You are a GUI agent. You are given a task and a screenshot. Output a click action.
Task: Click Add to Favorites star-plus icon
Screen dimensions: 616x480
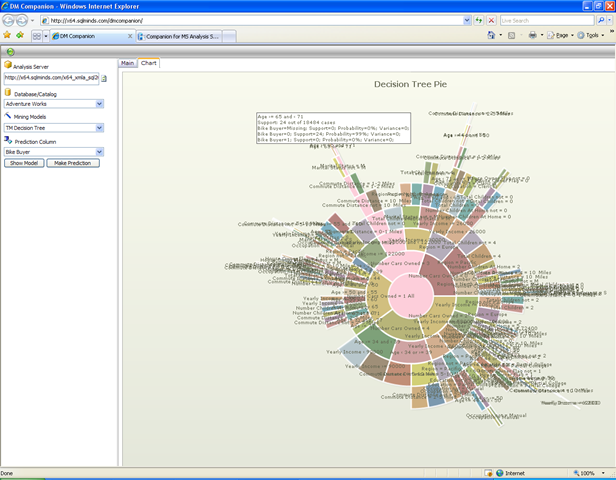tap(20, 35)
